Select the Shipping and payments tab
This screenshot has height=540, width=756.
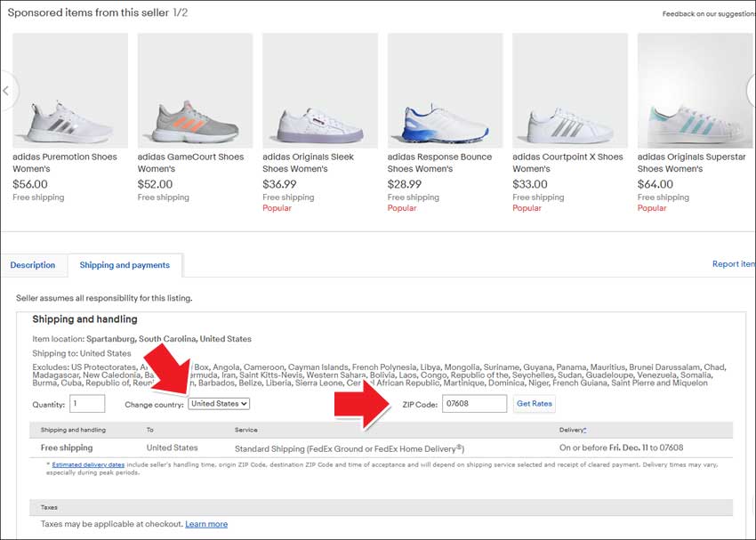click(125, 265)
